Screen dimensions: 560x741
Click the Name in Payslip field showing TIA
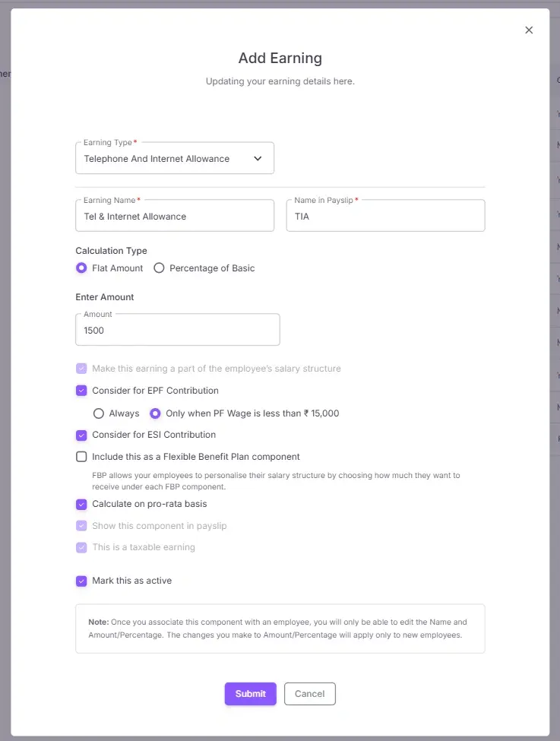[385, 216]
